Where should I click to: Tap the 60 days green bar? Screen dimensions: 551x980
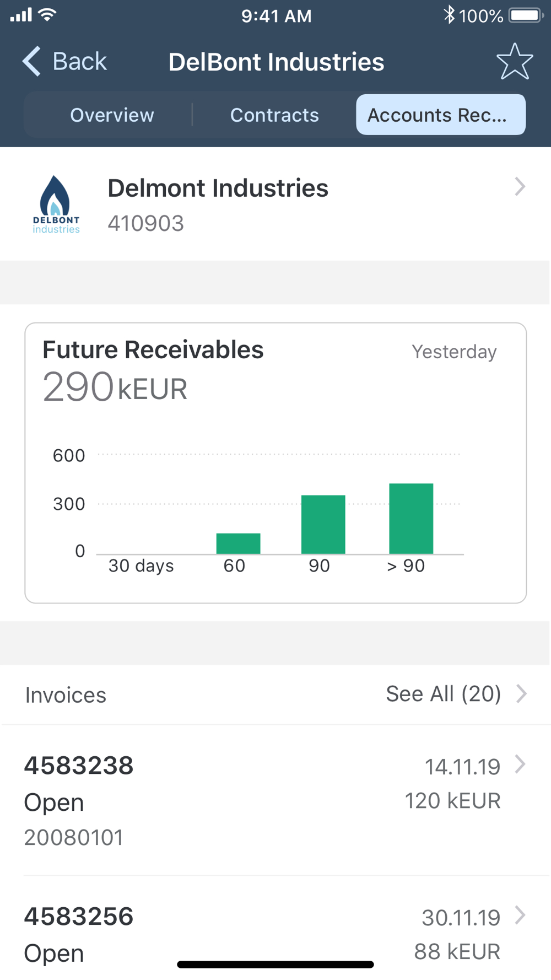pos(238,543)
